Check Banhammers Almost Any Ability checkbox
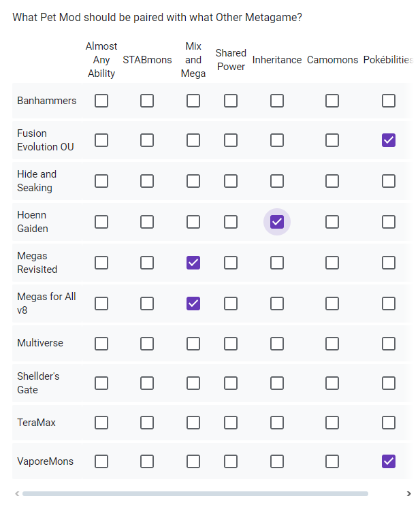Viewport: 420px width, 507px height. coord(101,101)
